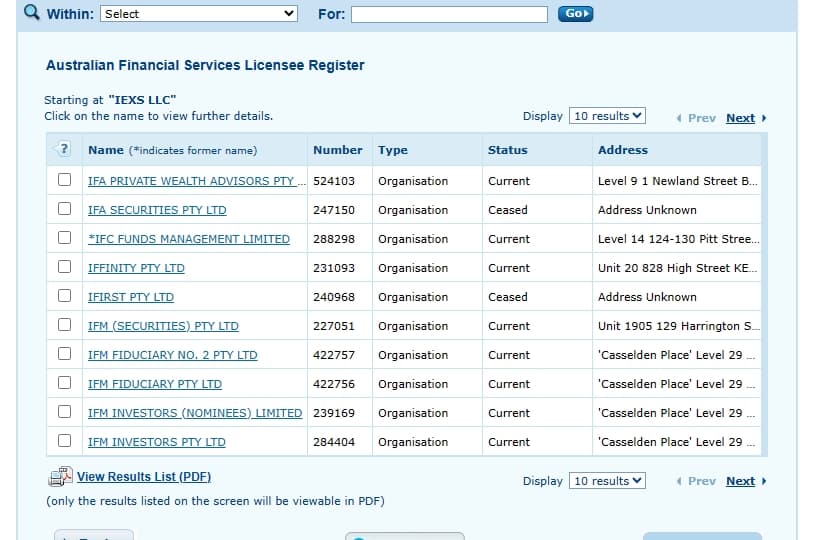Click the For search input field
This screenshot has width=813, height=540.
(449, 14)
